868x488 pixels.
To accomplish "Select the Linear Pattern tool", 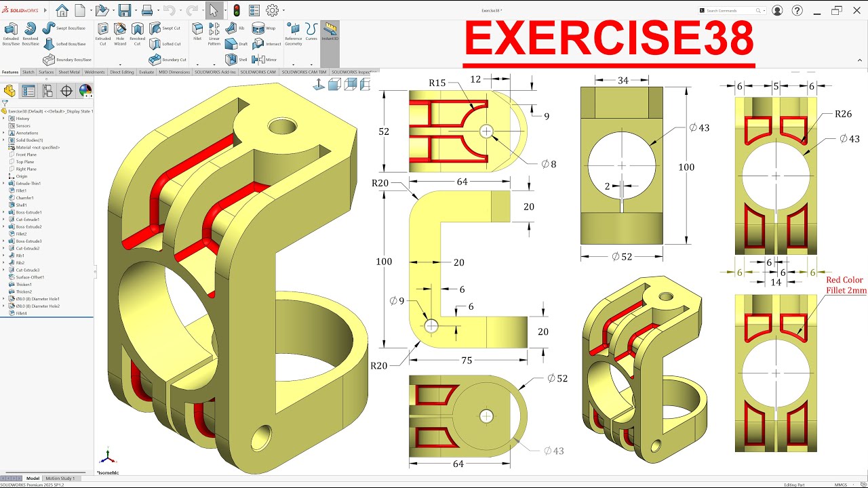I will pos(214,34).
